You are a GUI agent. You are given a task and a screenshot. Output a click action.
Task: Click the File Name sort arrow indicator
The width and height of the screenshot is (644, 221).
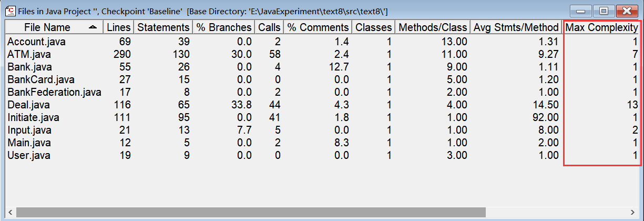pos(93,27)
